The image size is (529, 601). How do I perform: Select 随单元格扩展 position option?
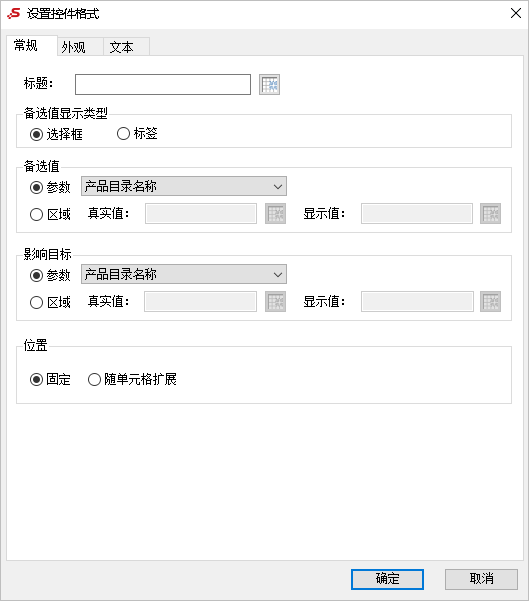(94, 380)
